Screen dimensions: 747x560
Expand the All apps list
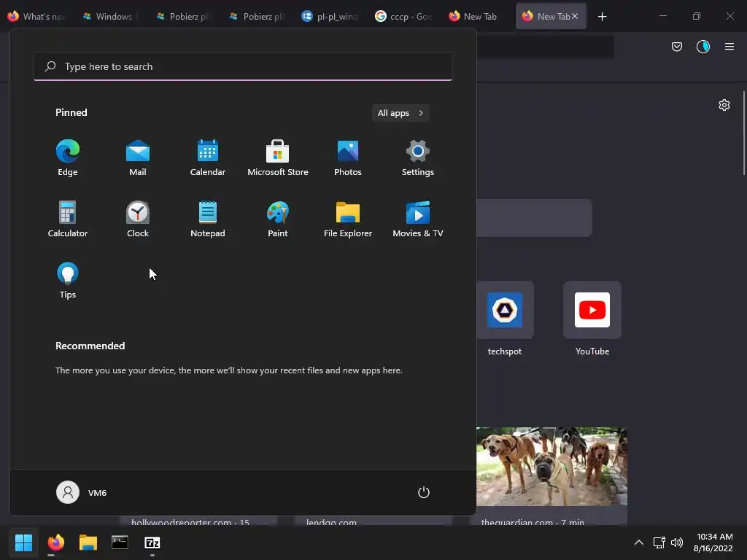[400, 113]
